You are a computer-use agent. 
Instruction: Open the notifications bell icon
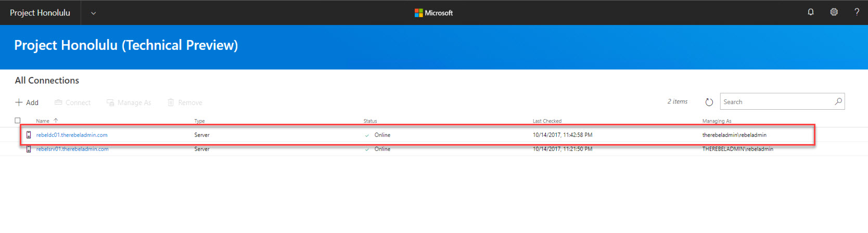pyautogui.click(x=811, y=12)
